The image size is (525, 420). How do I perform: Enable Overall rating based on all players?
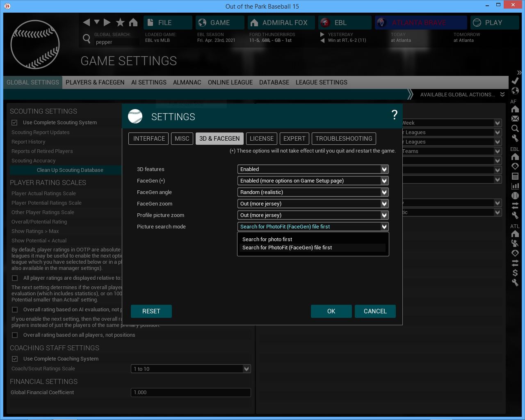15,335
